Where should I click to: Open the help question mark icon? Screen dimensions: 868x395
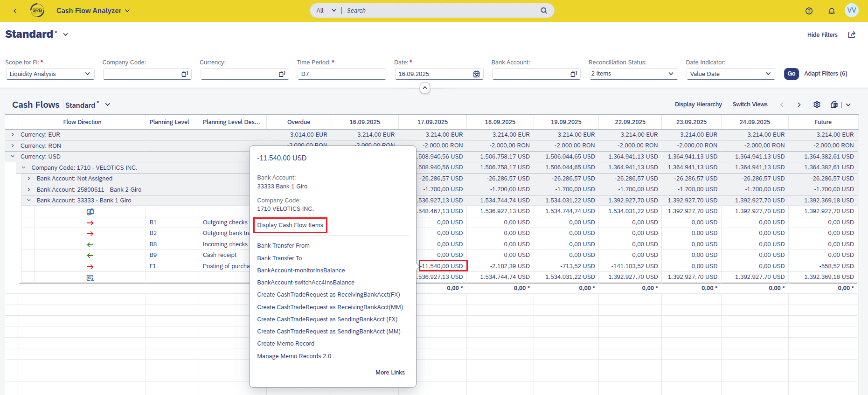pyautogui.click(x=809, y=11)
